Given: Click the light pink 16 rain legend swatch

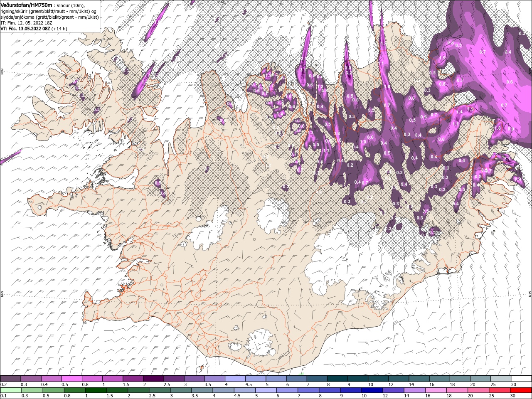Looking at the screenshot, I should tap(435, 390).
